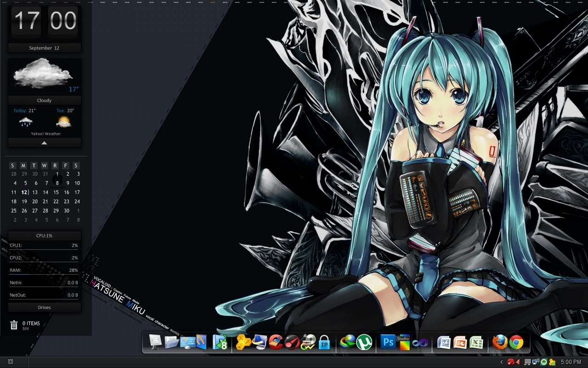Launch Microsoft Word from the dock
Image resolution: width=588 pixels, height=368 pixels.
444,342
